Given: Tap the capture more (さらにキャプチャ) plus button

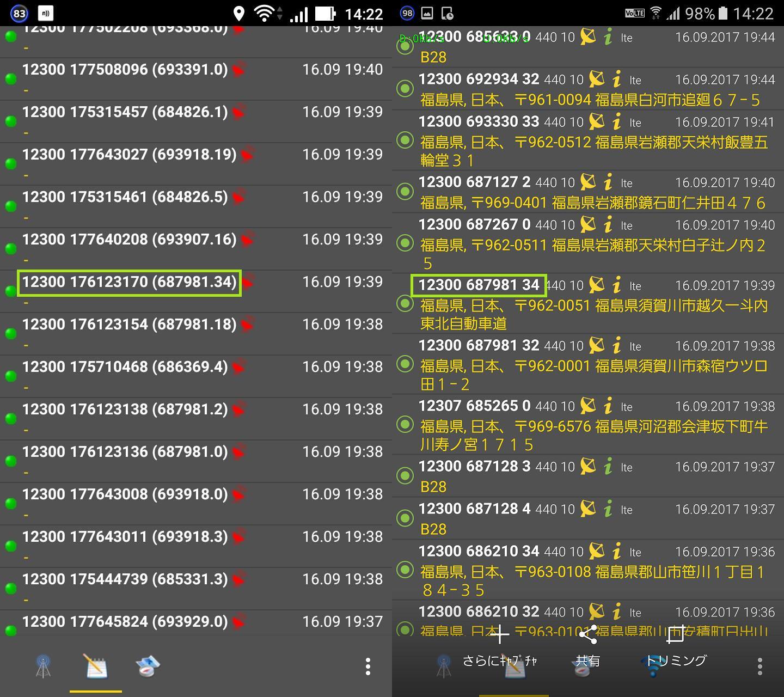Looking at the screenshot, I should coord(500,647).
